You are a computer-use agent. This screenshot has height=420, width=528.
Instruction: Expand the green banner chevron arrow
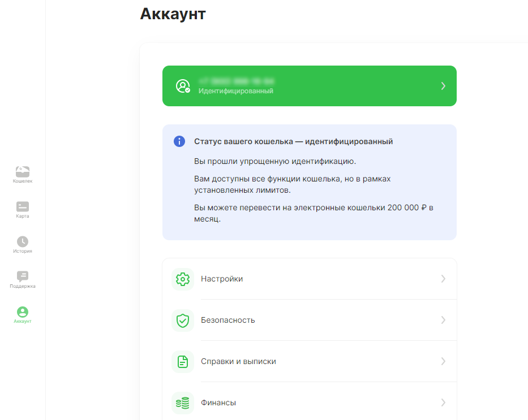[443, 86]
